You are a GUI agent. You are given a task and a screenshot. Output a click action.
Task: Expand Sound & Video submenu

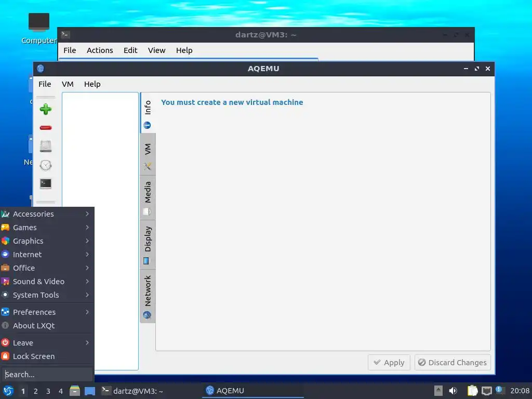47,282
